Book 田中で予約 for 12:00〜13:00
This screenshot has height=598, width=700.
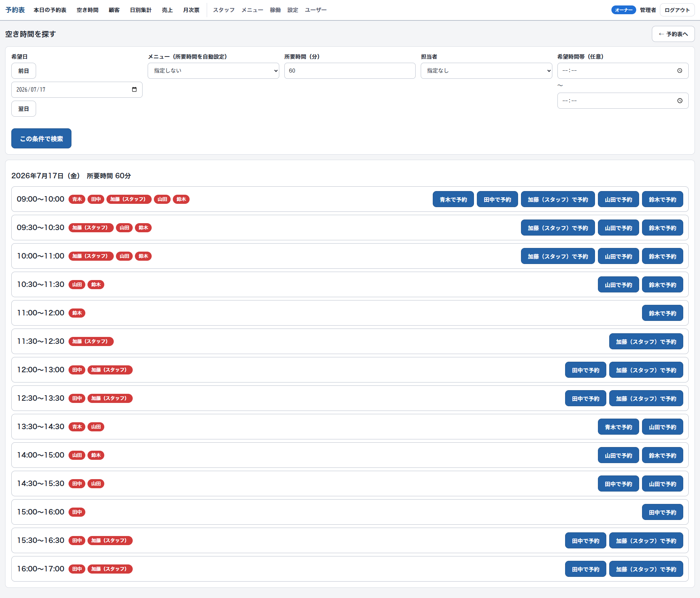[586, 370]
